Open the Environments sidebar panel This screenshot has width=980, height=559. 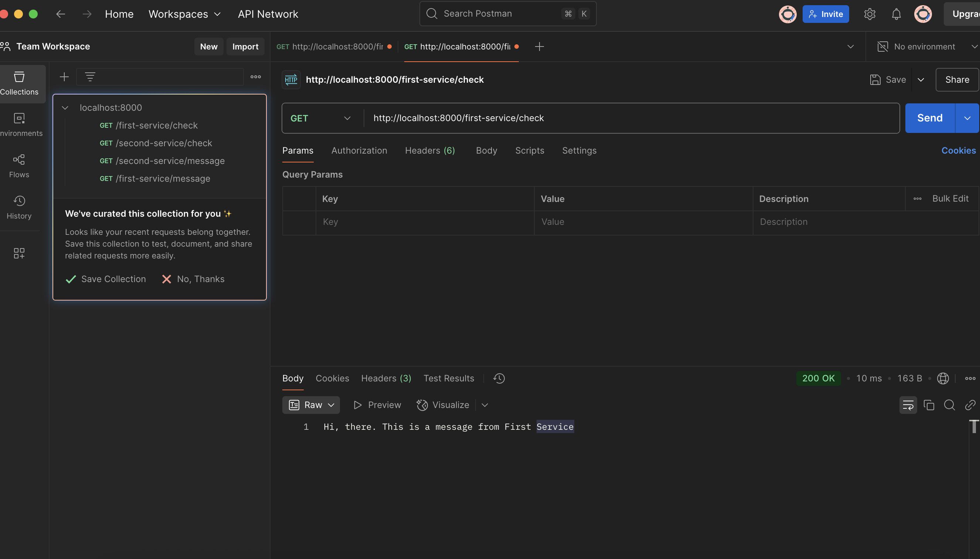pyautogui.click(x=19, y=125)
